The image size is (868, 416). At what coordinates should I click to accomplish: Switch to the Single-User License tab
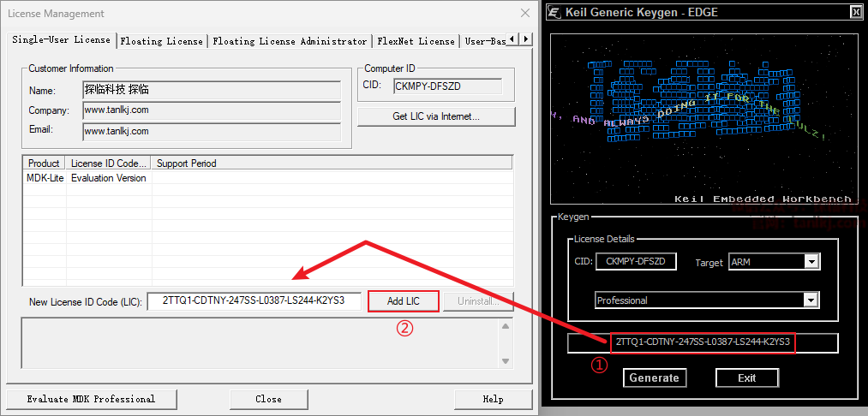pos(62,40)
